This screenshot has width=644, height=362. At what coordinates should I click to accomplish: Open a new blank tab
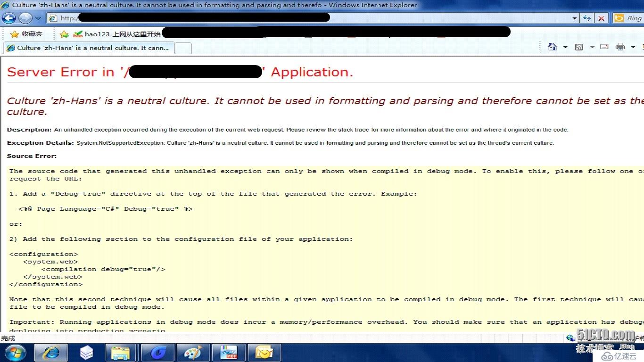click(183, 48)
